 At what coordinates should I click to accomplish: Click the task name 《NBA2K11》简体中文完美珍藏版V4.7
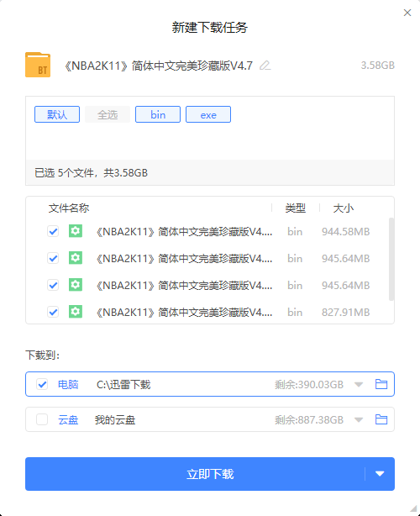[159, 66]
